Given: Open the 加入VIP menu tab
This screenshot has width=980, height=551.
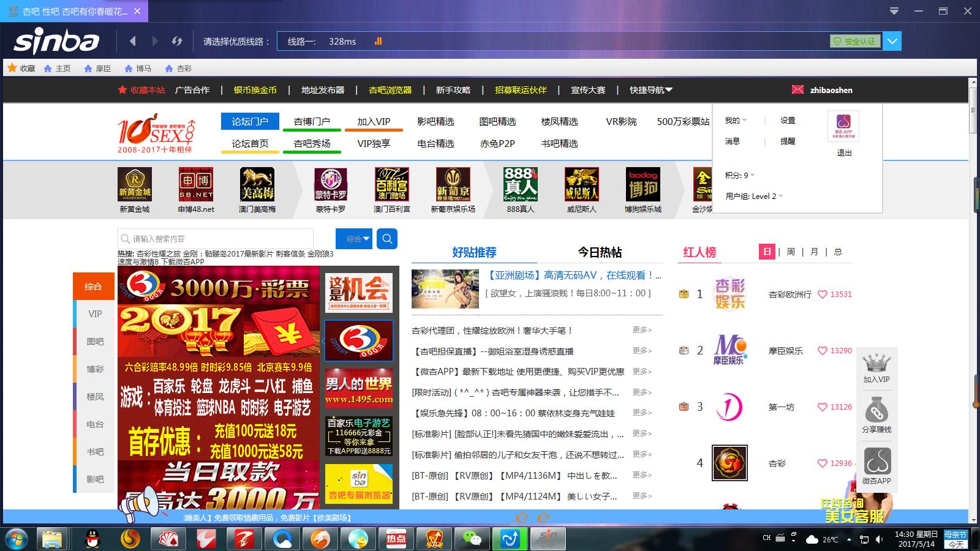Looking at the screenshot, I should pyautogui.click(x=374, y=121).
